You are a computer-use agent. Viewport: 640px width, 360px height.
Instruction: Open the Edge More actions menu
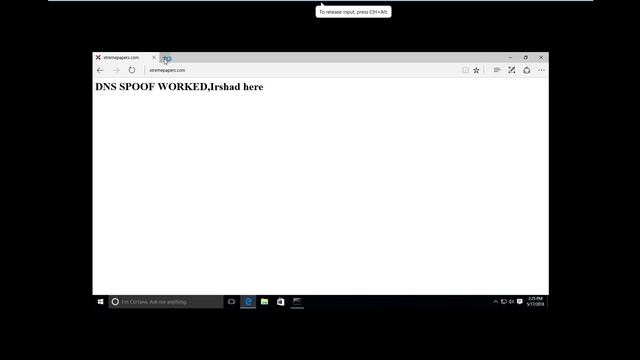coord(542,70)
